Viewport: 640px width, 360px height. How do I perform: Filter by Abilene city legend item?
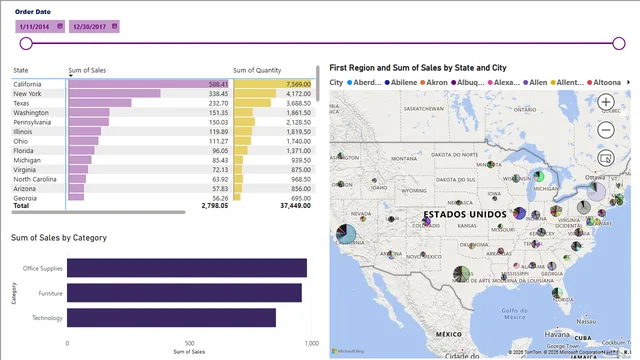(x=401, y=82)
